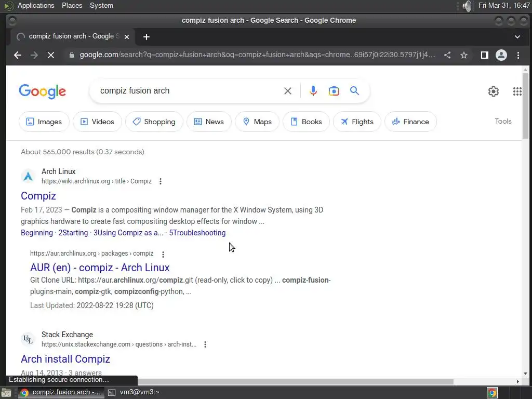Open Chrome's three-dot menu
Viewport: 532px width, 399px height.
(x=518, y=55)
